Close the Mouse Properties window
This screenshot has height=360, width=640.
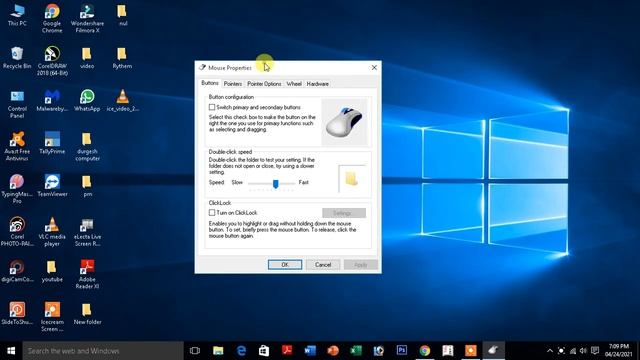[374, 68]
